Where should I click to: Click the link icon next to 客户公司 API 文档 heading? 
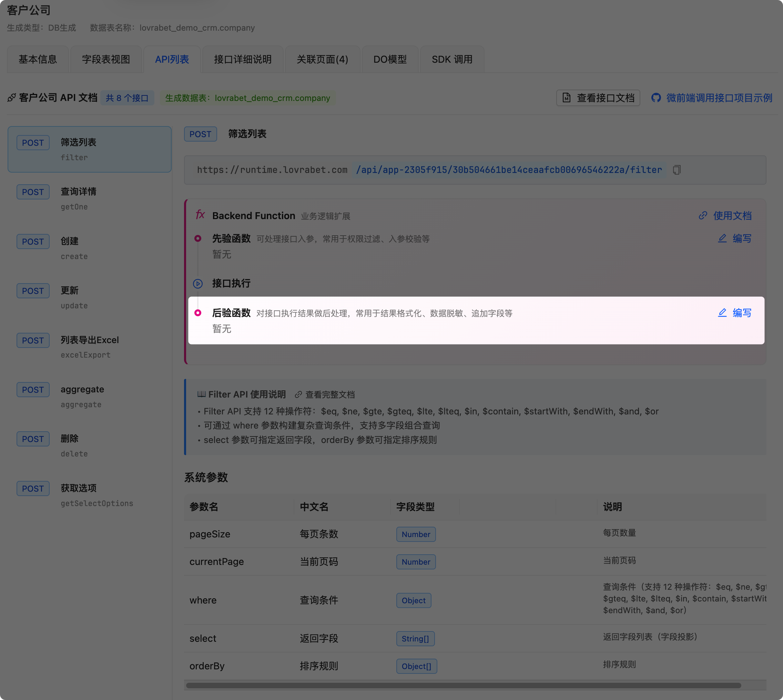(x=11, y=98)
